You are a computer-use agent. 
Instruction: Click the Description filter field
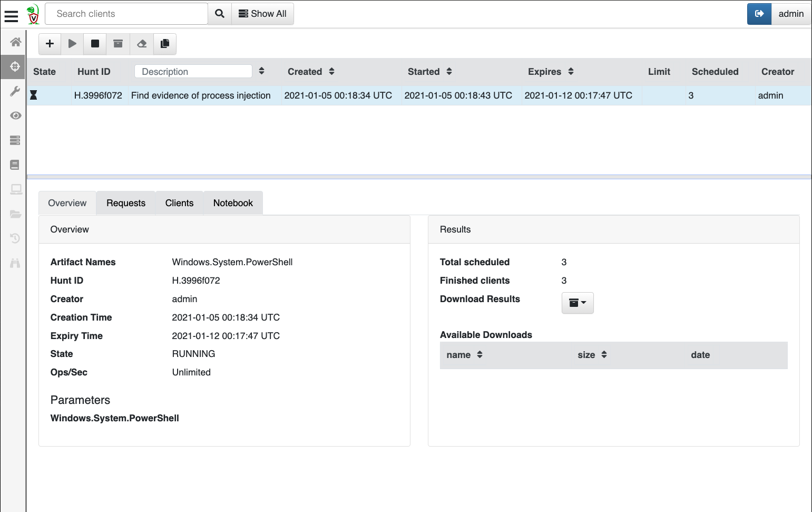coord(193,72)
